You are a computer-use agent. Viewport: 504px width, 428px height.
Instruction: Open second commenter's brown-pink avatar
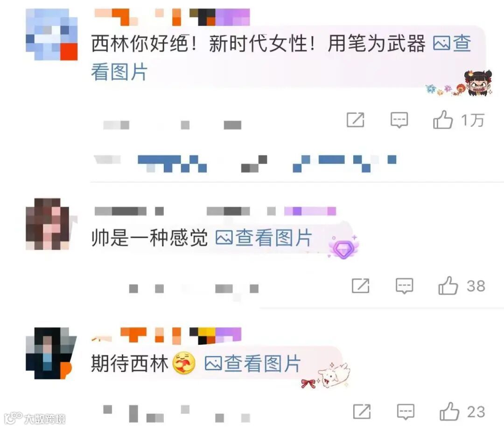coord(48,224)
